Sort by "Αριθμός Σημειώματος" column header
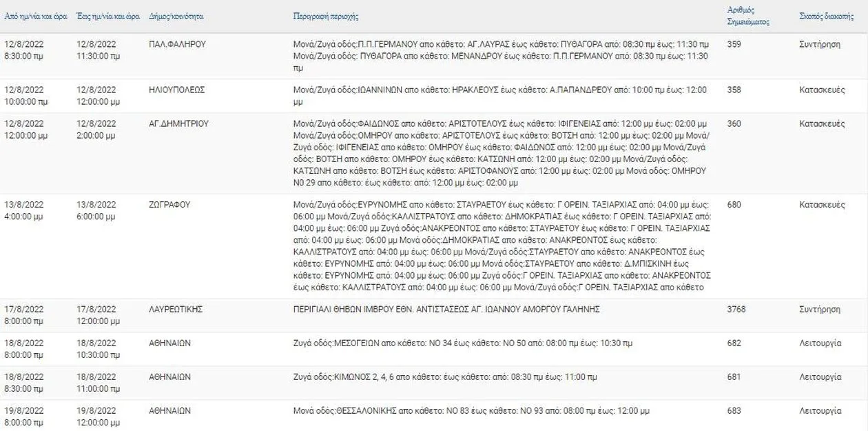868x431 pixels. click(748, 16)
